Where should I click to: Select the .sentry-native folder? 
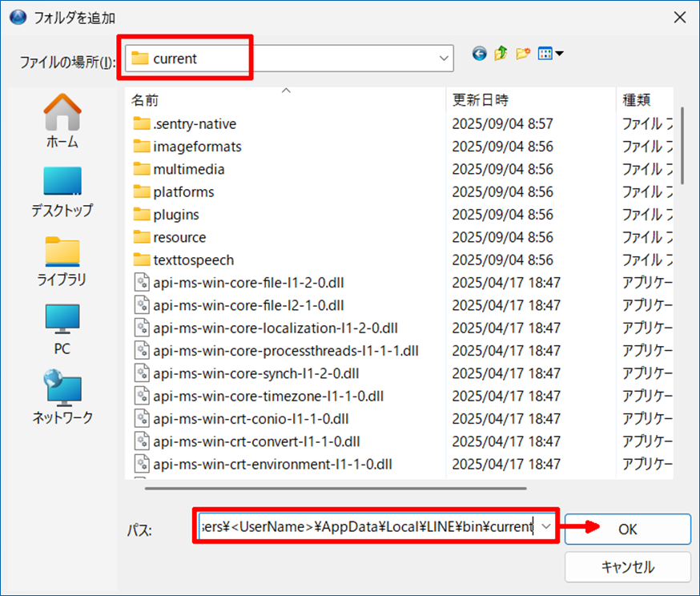(195, 124)
